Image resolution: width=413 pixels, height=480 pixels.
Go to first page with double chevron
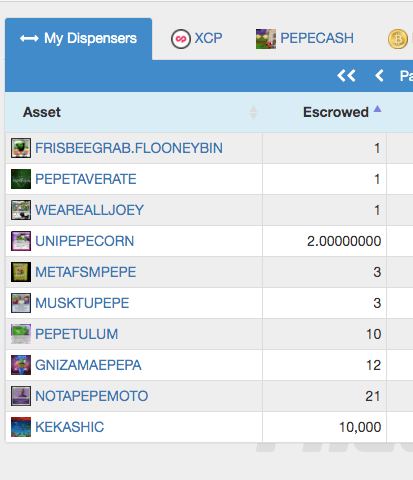coord(346,76)
